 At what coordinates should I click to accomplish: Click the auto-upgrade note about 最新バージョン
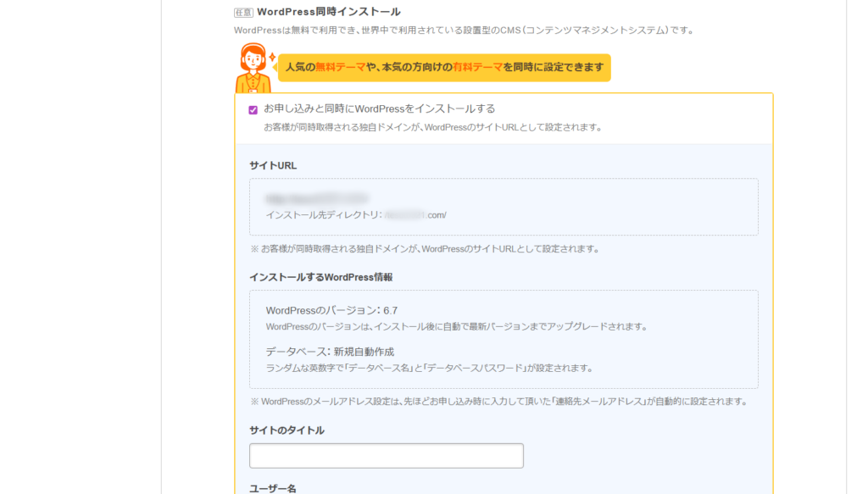[x=457, y=327]
